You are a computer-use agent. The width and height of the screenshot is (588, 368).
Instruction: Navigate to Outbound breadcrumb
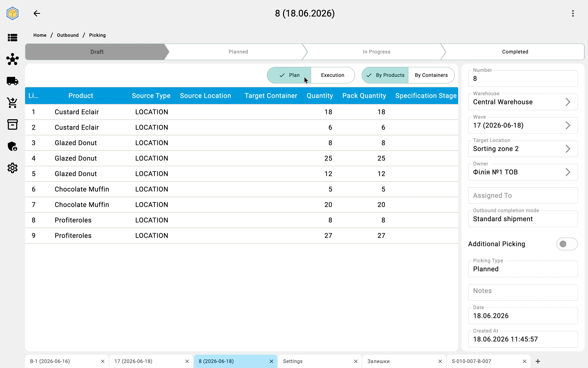68,35
